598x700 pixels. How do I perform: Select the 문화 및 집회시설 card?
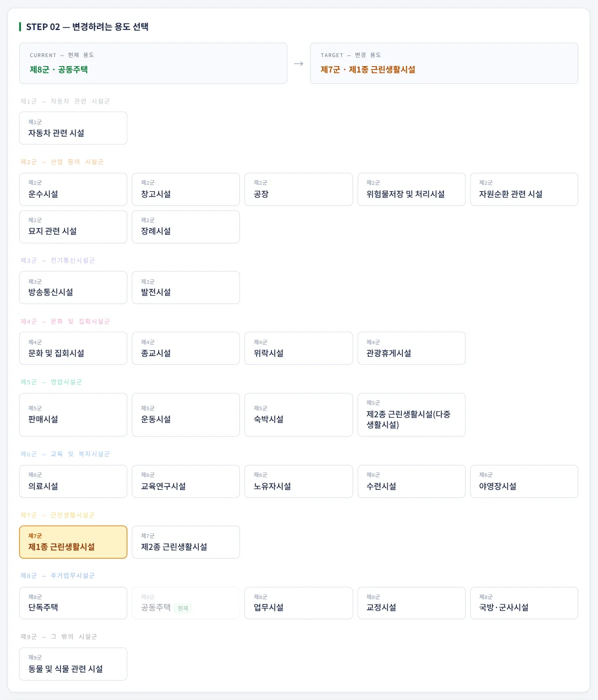73,348
